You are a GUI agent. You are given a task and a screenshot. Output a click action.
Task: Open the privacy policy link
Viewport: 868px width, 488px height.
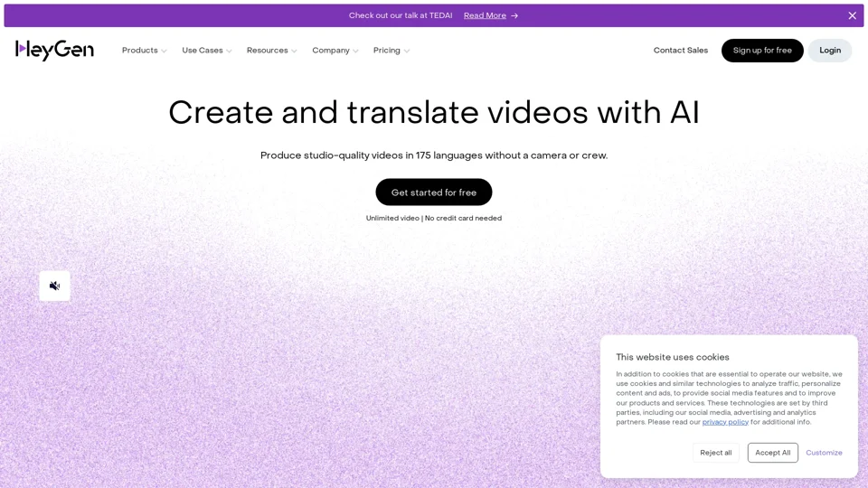[x=725, y=422]
